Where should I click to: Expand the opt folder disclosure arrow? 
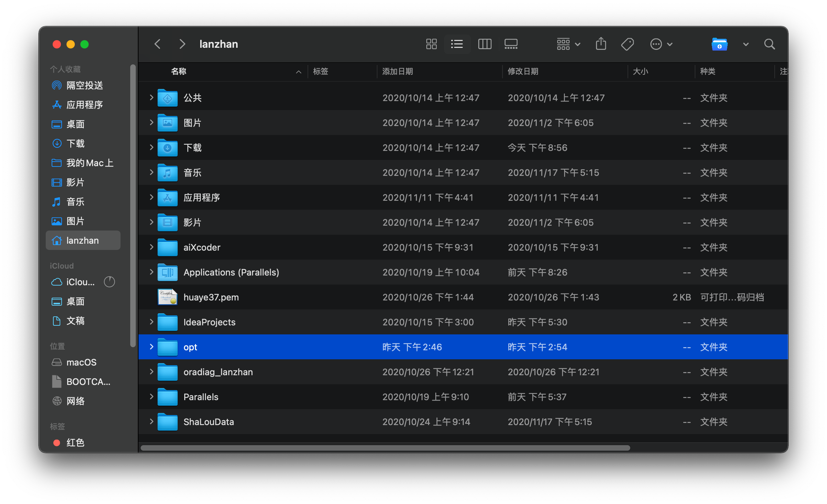(x=151, y=346)
